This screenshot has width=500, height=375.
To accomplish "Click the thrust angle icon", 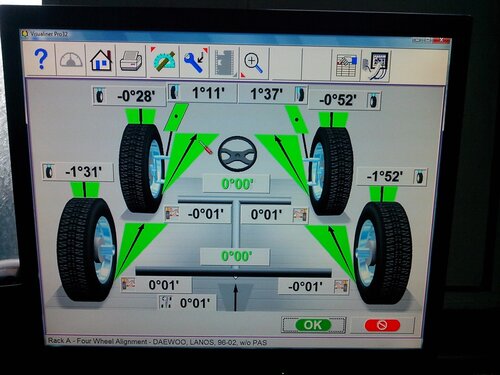I will click(166, 302).
